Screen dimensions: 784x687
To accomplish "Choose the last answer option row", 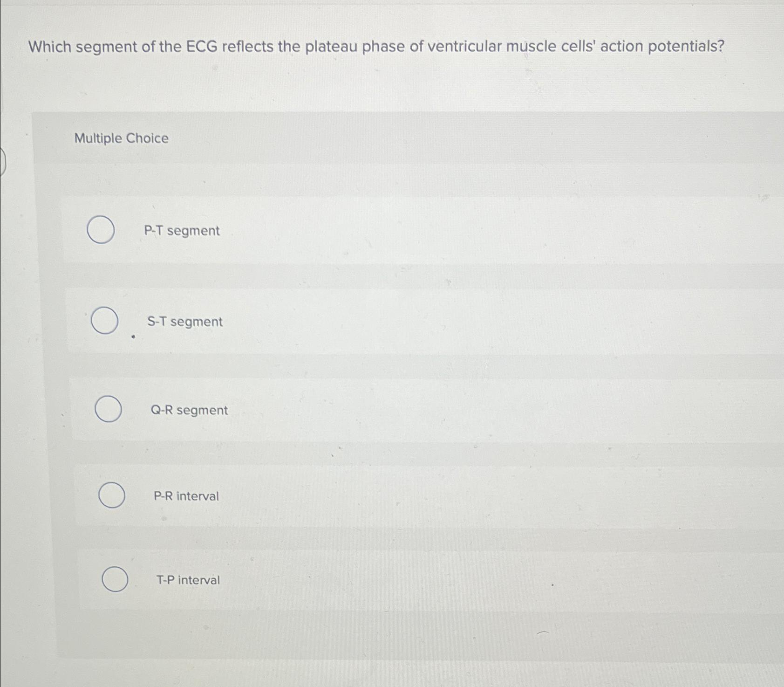I will pos(326,579).
